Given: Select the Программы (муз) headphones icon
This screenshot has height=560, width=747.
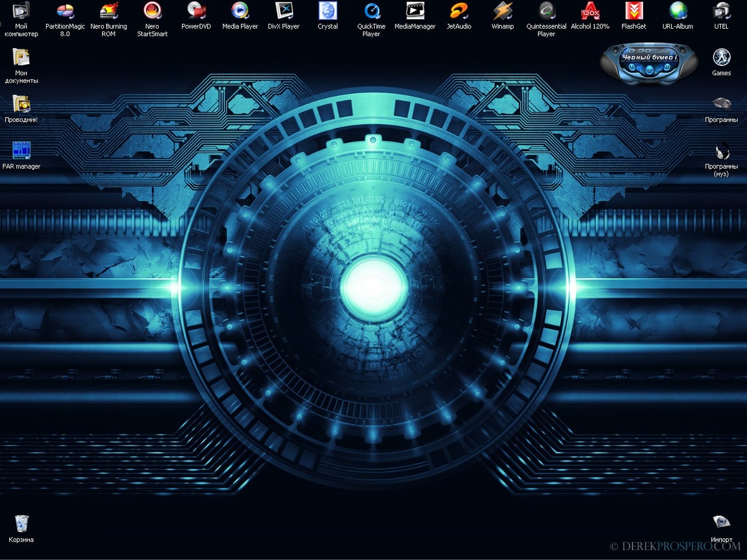Looking at the screenshot, I should tap(721, 159).
